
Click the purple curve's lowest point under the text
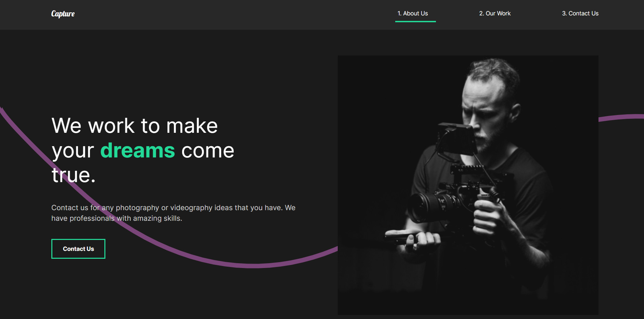[253, 266]
